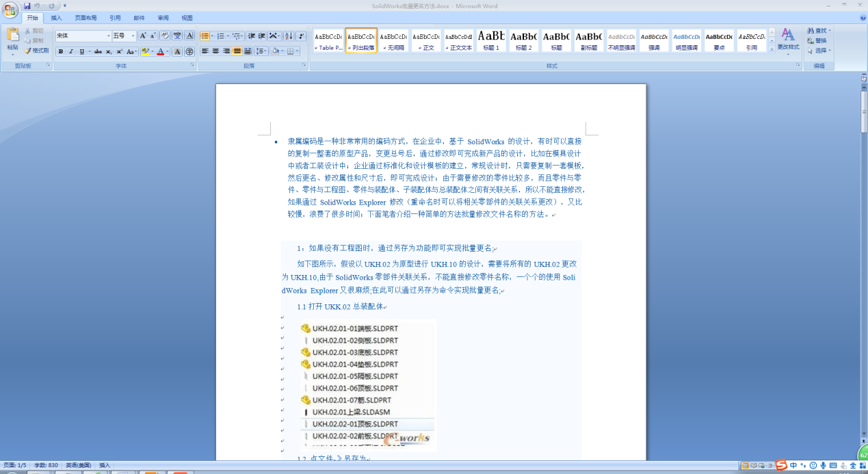Viewport: 868px width, 474px height.
Task: Toggle bold formatting
Action: (x=61, y=51)
